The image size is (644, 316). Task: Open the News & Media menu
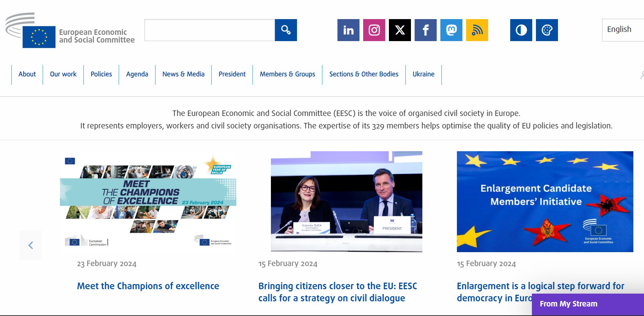[183, 74]
